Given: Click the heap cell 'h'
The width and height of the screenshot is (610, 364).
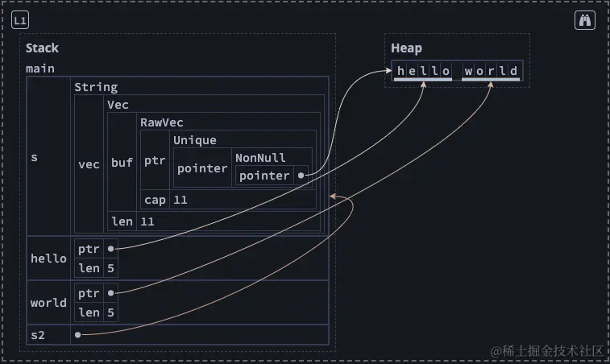Looking at the screenshot, I should point(400,71).
